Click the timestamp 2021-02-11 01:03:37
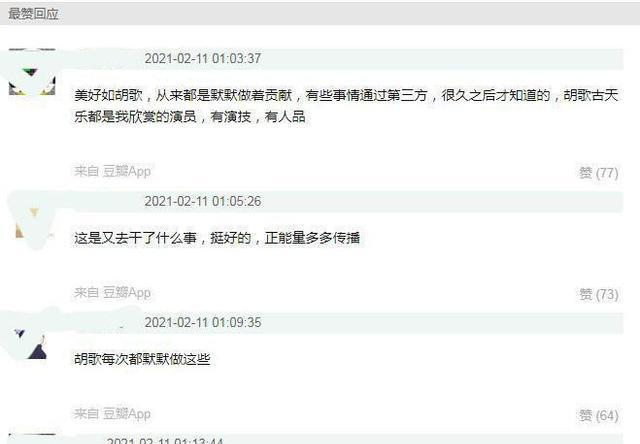 [x=203, y=58]
